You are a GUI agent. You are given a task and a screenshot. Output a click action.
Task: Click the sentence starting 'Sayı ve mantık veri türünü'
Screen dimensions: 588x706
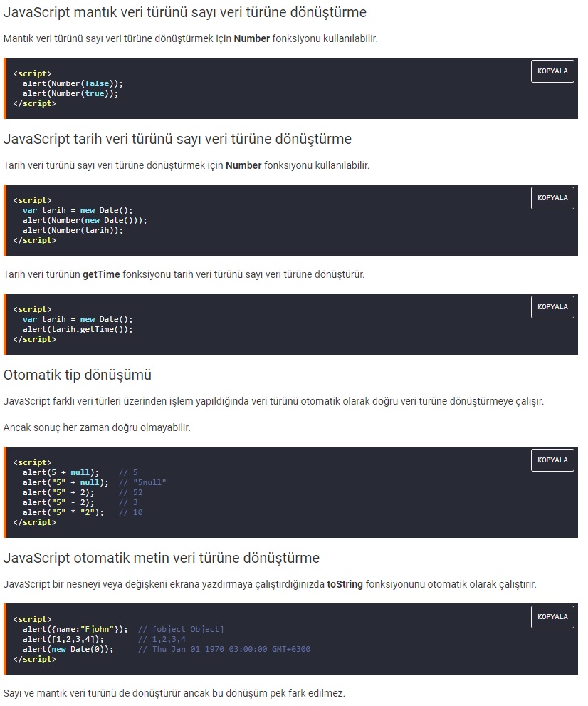click(174, 693)
